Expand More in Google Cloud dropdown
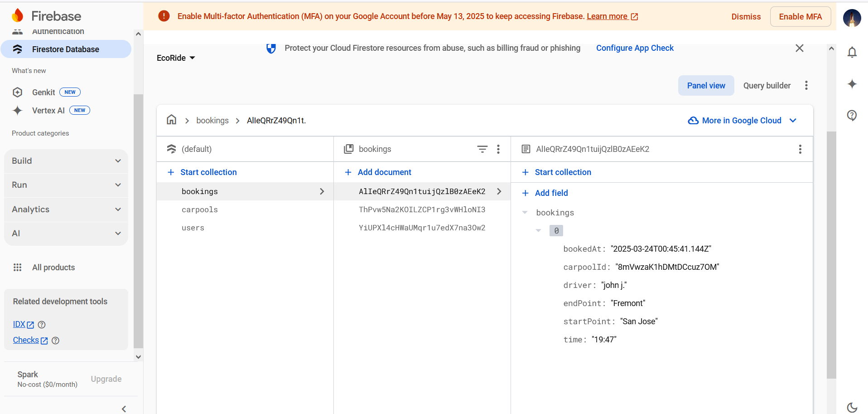 743,121
